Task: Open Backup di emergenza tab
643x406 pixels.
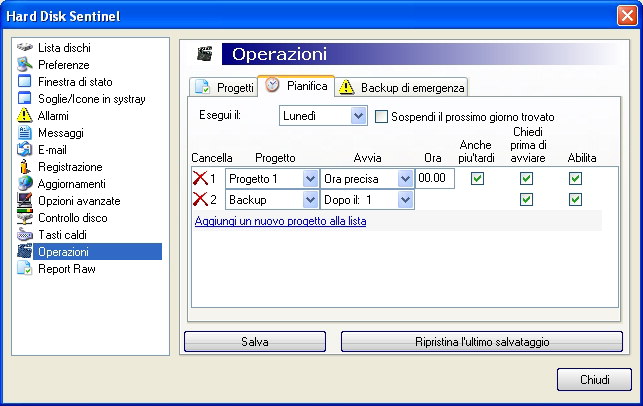Action: pos(401,87)
